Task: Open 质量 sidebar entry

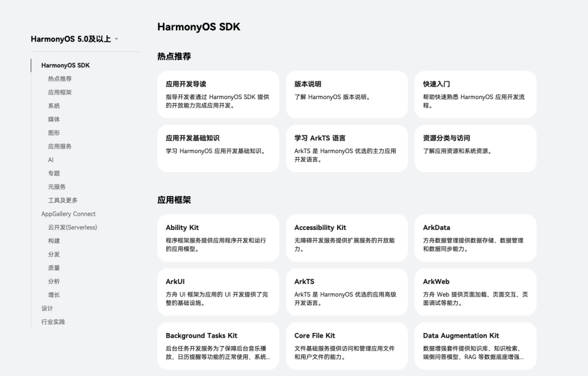Action: [53, 268]
